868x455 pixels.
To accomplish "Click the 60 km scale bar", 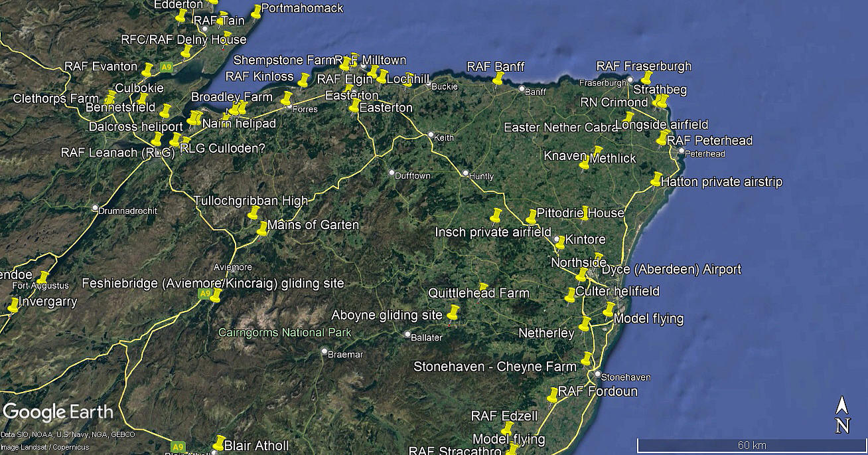I will tap(751, 446).
